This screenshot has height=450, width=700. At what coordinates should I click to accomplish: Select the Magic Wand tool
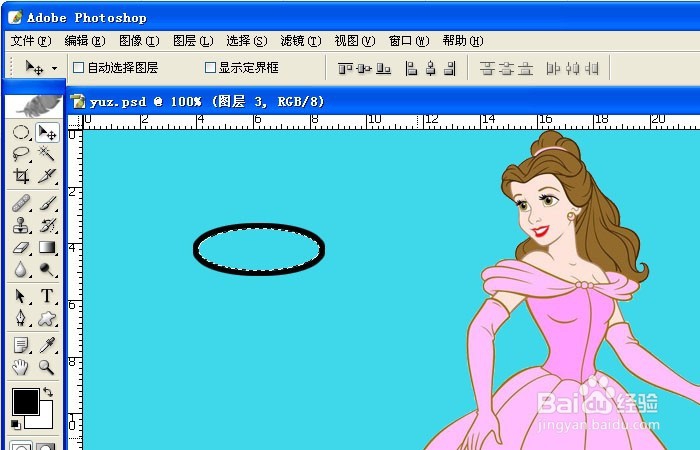[47, 154]
